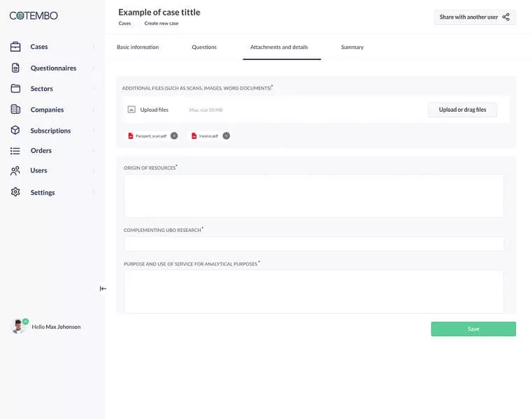532x419 pixels.
Task: Expand the Cases menu chevron
Action: tap(94, 47)
